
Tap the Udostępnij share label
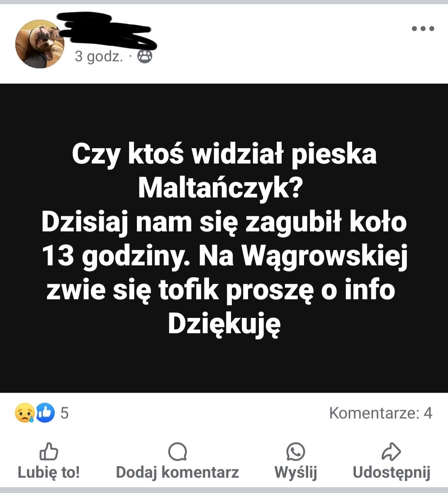392,472
